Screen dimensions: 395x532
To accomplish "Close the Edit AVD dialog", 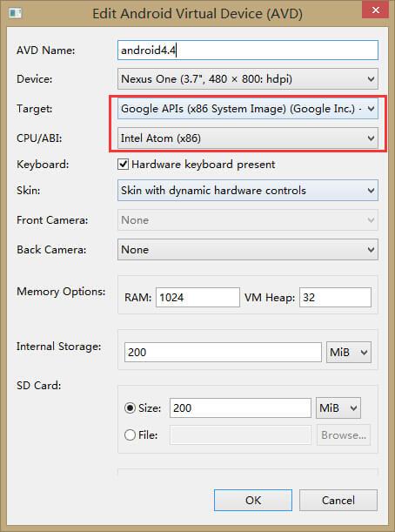I will coord(375,10).
